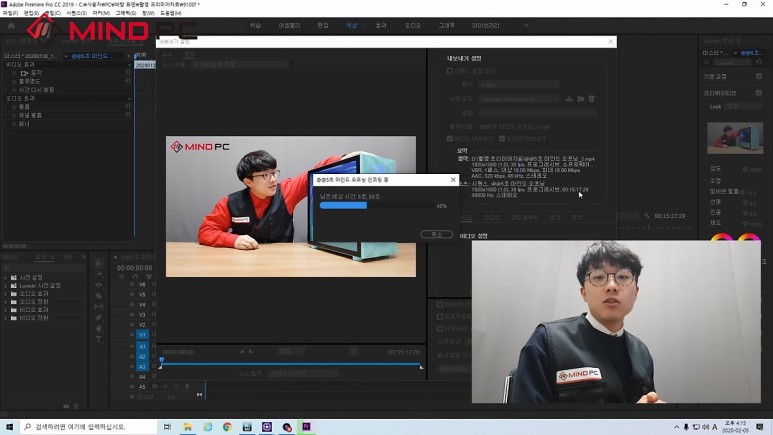Toggle the 오디오 내보내기 checkbox

(502, 139)
